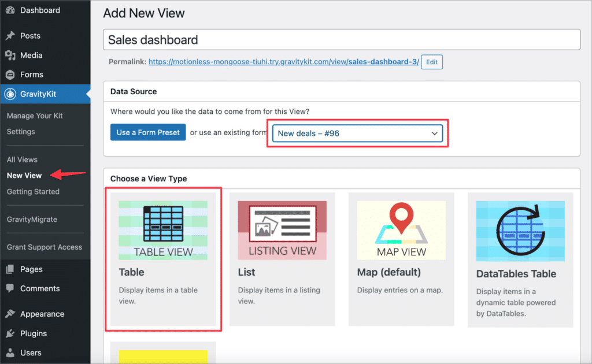The height and width of the screenshot is (364, 592).
Task: Select the Table View thumbnail image
Action: click(163, 230)
